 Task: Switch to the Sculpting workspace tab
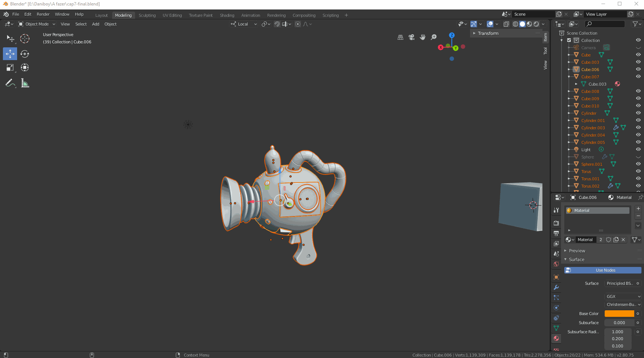(147, 15)
